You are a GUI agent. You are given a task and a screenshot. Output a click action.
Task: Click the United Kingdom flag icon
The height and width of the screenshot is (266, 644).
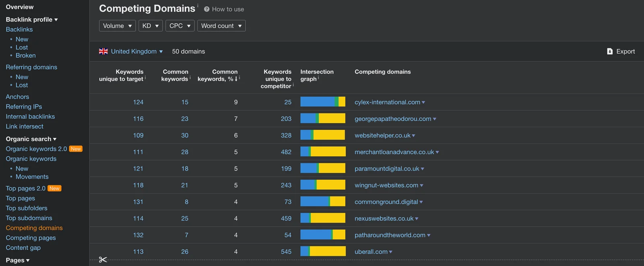click(103, 52)
